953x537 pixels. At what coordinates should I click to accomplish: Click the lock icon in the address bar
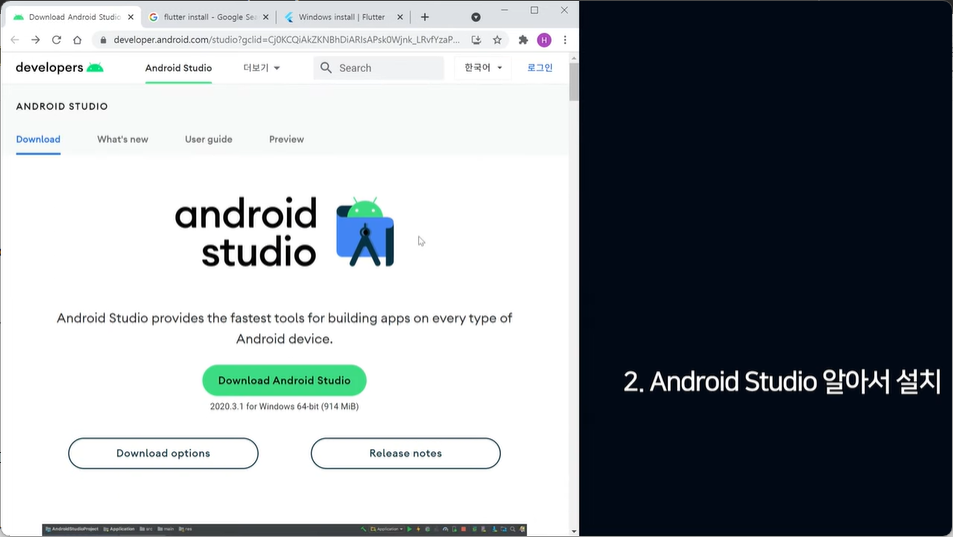click(103, 40)
